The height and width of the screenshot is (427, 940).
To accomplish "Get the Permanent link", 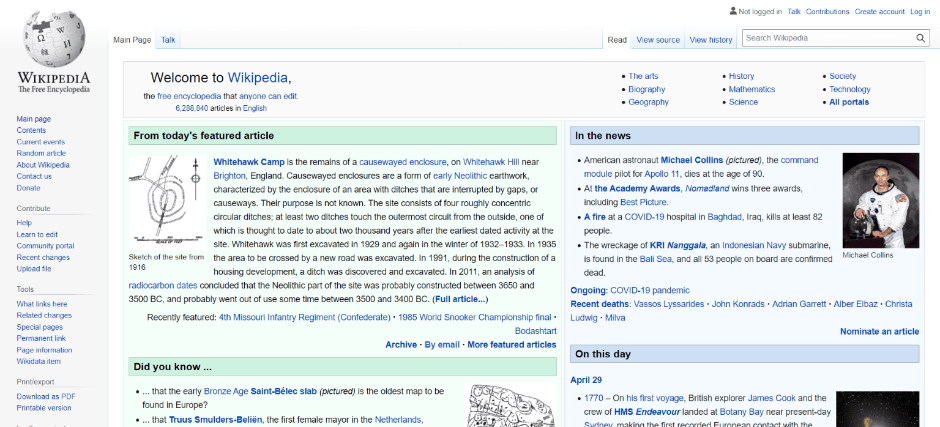I will (41, 339).
